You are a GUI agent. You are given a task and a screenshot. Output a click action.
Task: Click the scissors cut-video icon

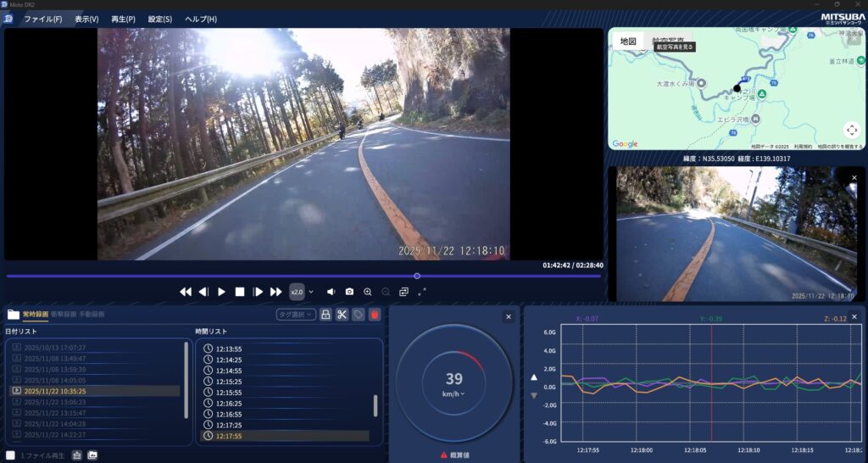click(x=342, y=315)
